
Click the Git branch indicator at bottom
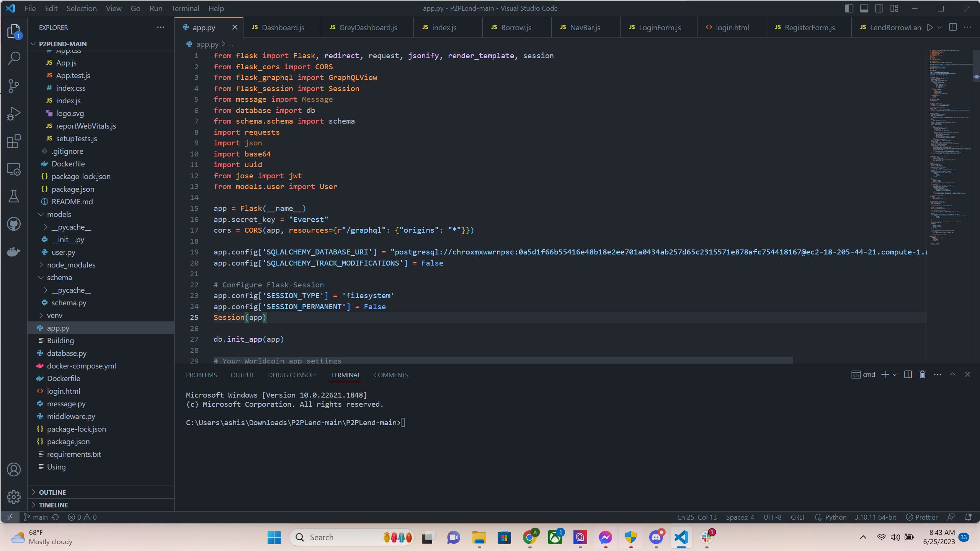37,517
